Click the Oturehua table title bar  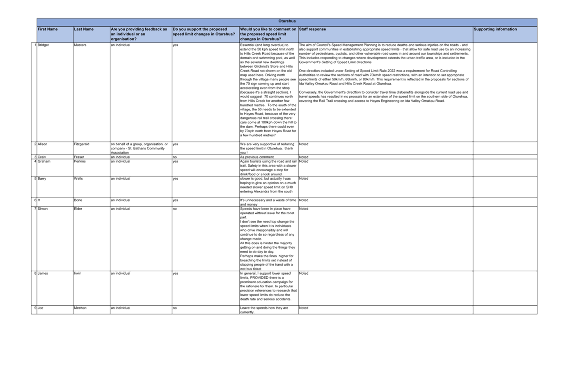pos(287,21)
